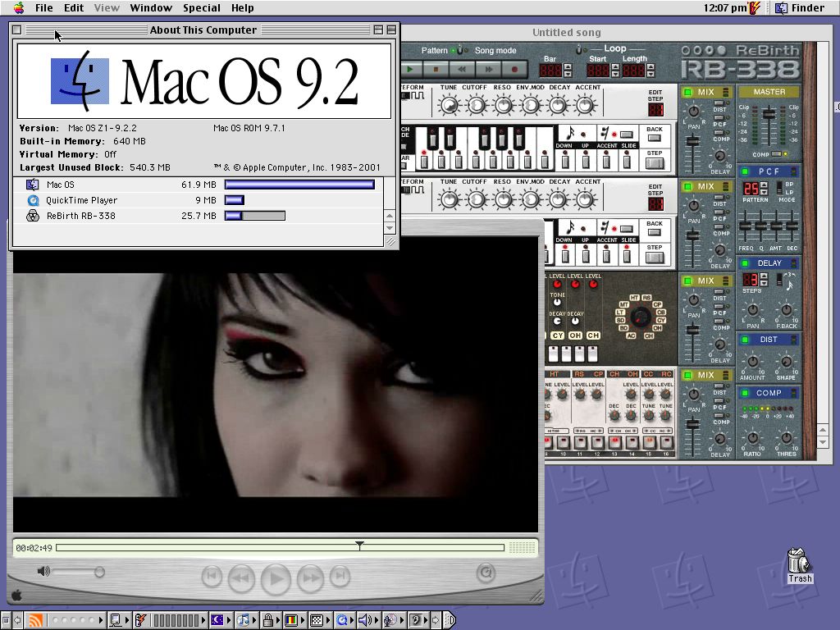
Task: Click the orange RSS icon in Control Strip
Action: [x=36, y=620]
